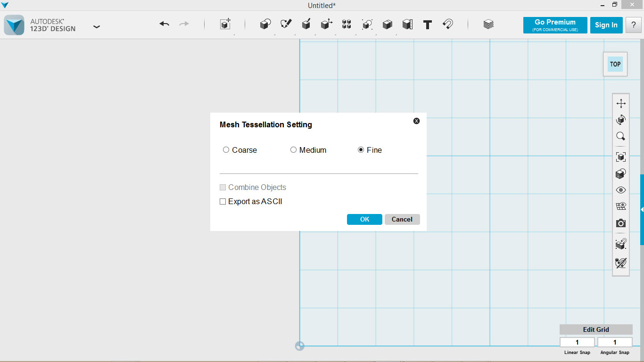Take a screenshot with camera icon

pyautogui.click(x=621, y=223)
